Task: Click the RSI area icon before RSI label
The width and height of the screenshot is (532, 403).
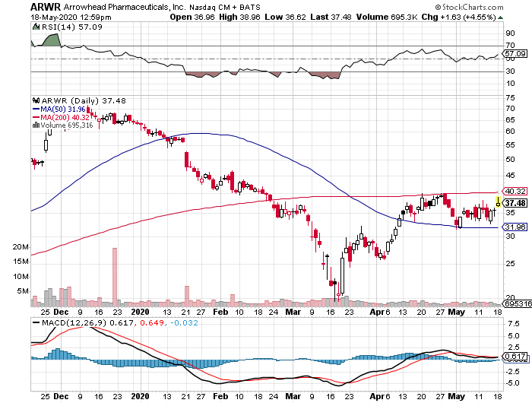Action: pyautogui.click(x=36, y=27)
